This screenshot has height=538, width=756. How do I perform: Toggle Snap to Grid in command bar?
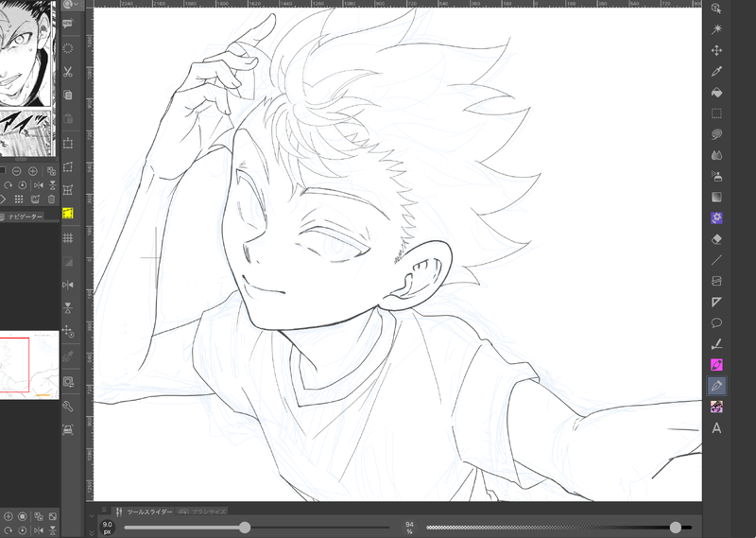pyautogui.click(x=68, y=237)
